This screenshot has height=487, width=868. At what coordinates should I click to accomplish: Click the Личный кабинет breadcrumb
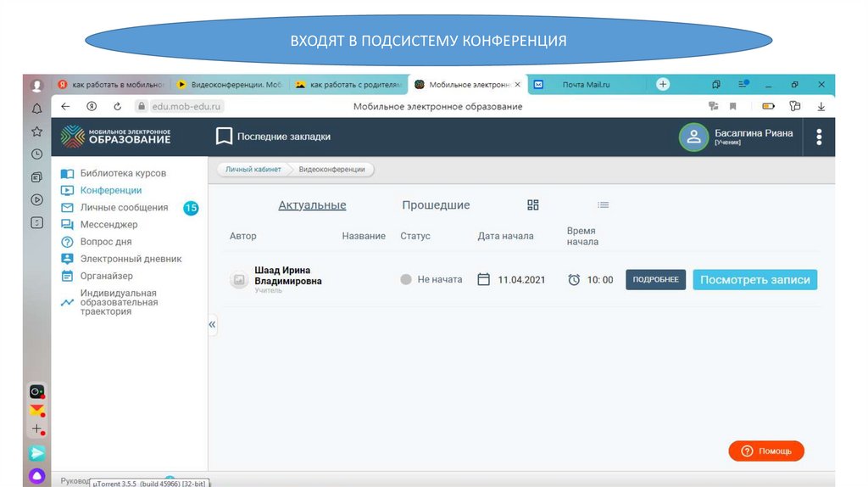pyautogui.click(x=253, y=170)
